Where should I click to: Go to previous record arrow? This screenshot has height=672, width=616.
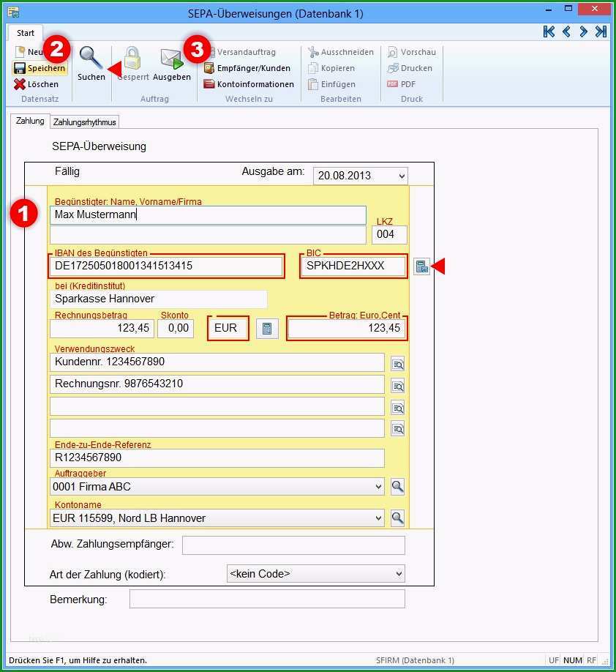(x=566, y=31)
